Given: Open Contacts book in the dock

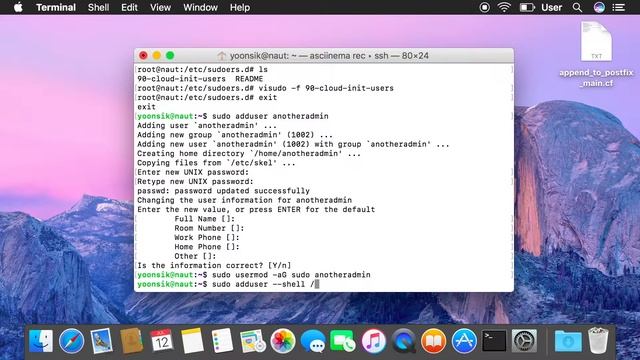Looking at the screenshot, I should (x=131, y=340).
